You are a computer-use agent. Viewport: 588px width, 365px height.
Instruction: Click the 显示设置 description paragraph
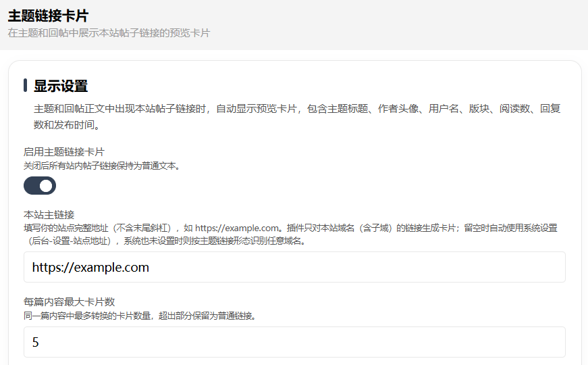point(297,116)
